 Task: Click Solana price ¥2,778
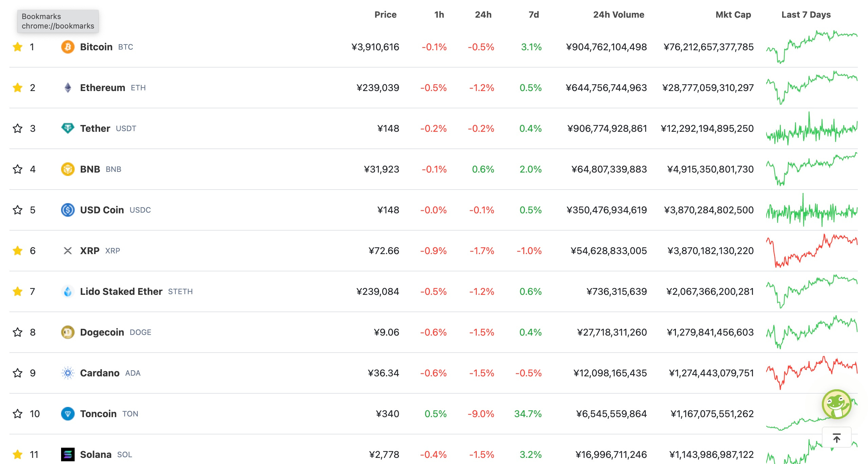coord(384,454)
